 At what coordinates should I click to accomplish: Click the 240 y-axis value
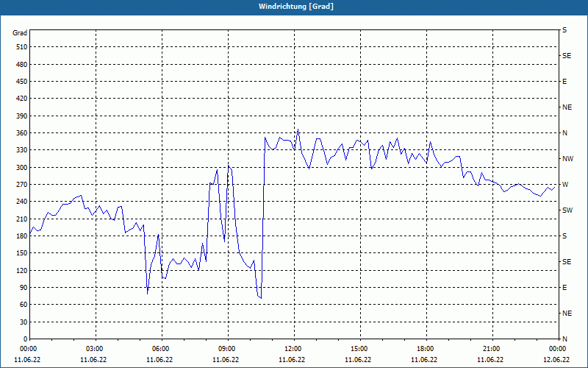[x=22, y=202]
